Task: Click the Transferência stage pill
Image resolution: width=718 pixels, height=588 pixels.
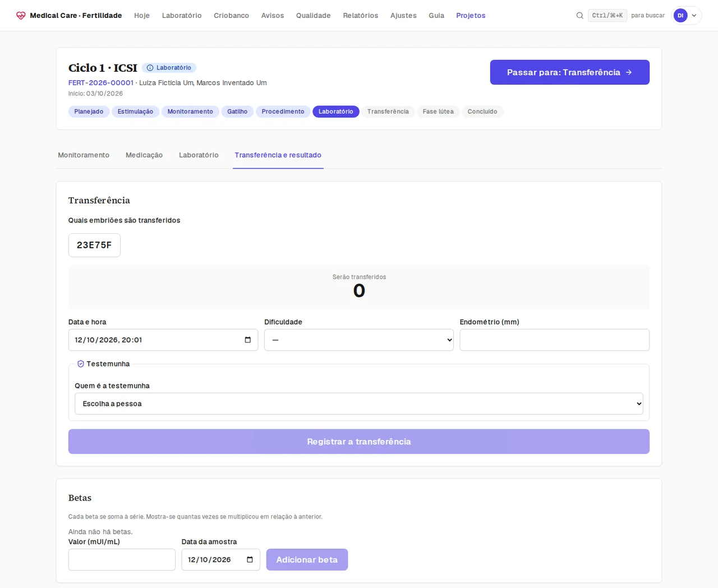Action: point(388,112)
